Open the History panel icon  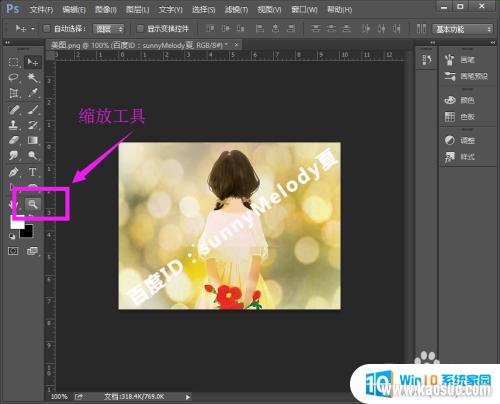(427, 60)
